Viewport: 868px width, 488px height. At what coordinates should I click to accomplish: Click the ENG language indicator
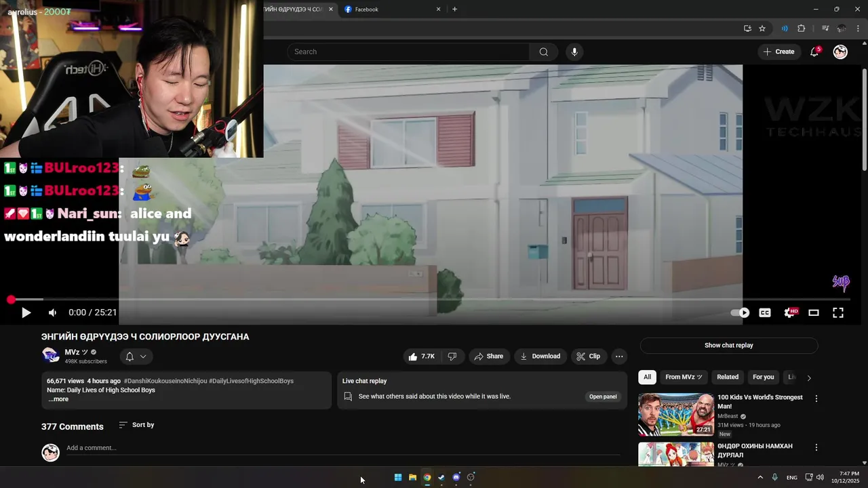[791, 477]
